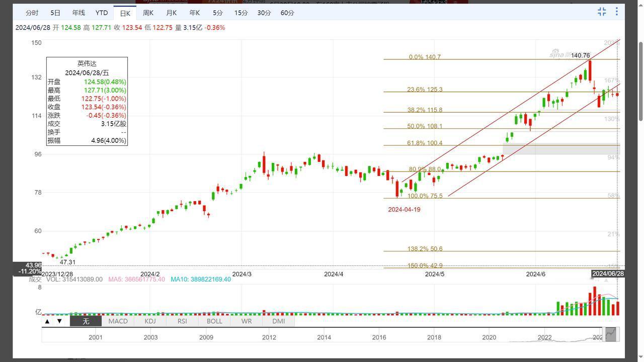Viewport: 644px width, 362px height.
Task: Click the 0.0% 140.7 Fibonacci level label
Action: tap(425, 57)
